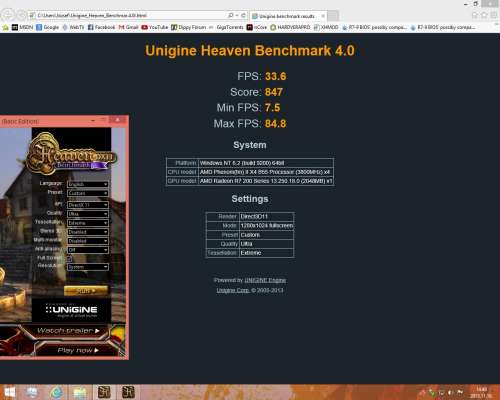500x400 pixels.
Task: Open the Tessellation dropdown showing Extreme
Action: [88, 223]
